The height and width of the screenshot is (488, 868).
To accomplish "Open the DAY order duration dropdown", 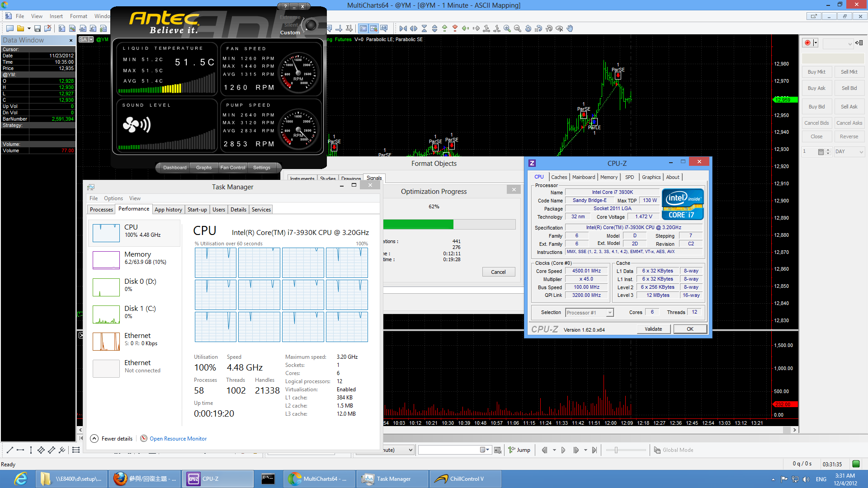I will [x=849, y=151].
